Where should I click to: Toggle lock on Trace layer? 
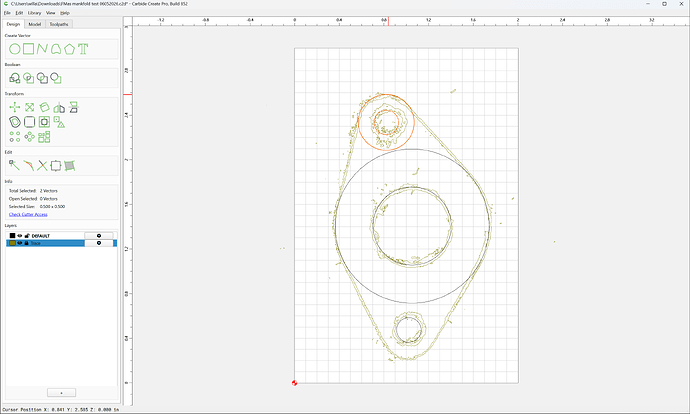(x=26, y=243)
